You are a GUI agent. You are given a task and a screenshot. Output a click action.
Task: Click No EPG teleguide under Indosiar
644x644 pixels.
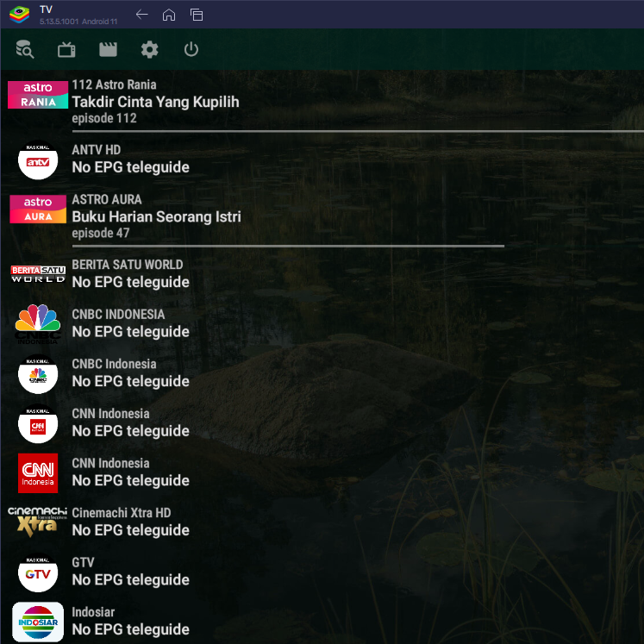tap(130, 629)
